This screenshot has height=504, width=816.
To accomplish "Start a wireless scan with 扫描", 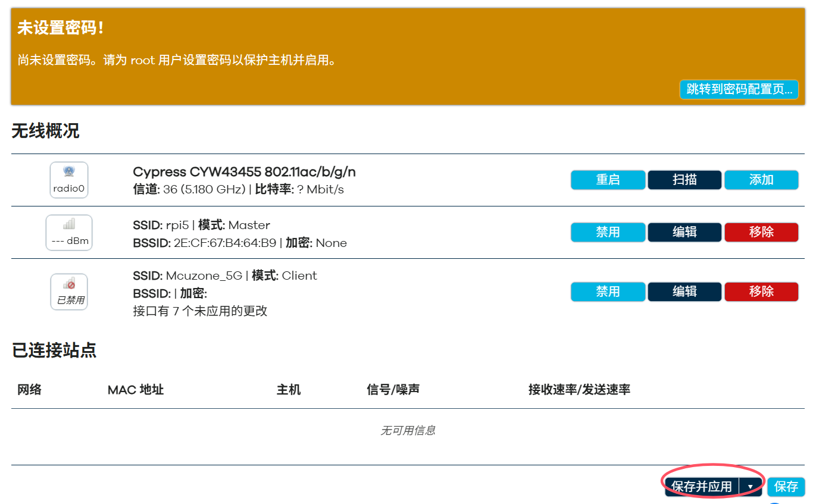I will pos(684,180).
